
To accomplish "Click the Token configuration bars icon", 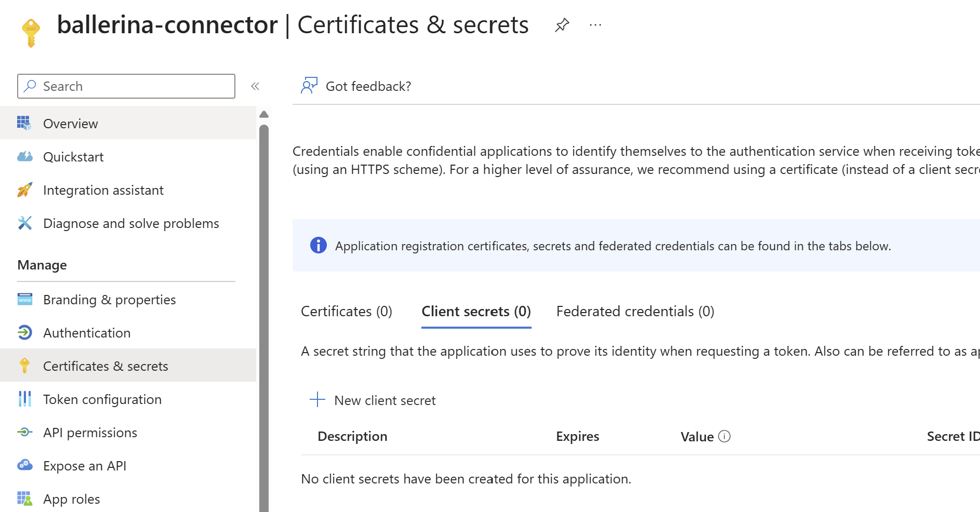I will click(x=24, y=399).
